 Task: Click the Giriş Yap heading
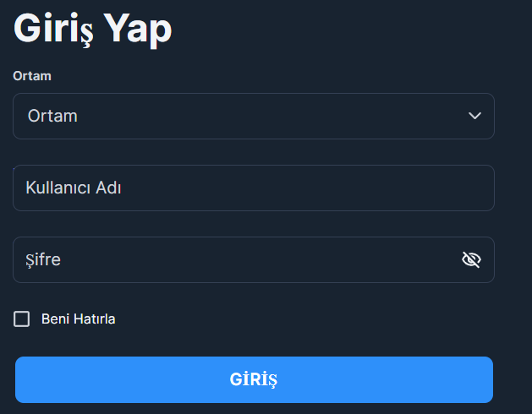tap(93, 29)
